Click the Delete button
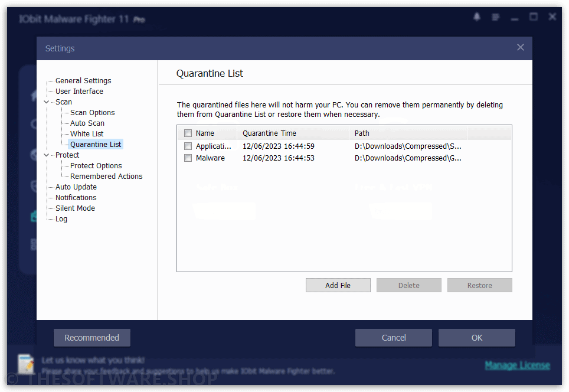Screen dimensions: 569x392 409,285
